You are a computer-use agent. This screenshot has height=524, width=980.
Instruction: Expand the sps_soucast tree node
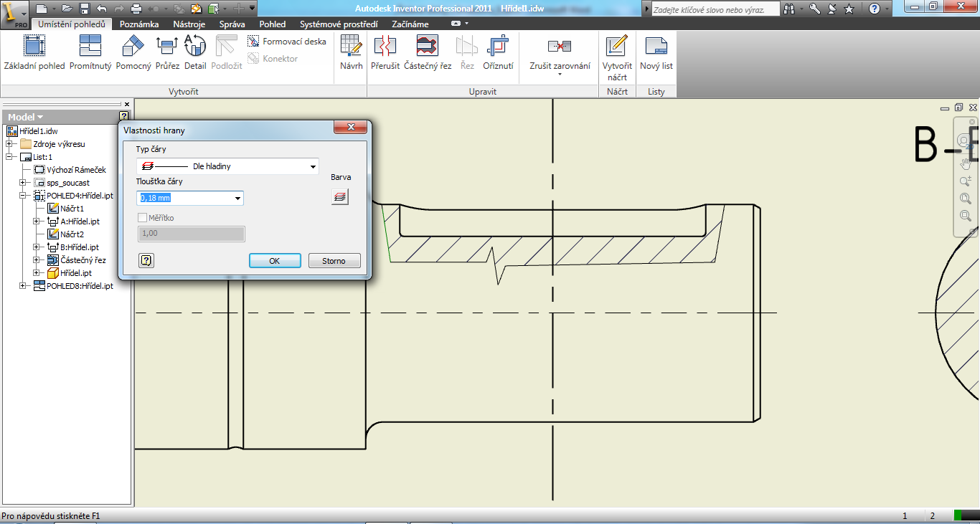[x=23, y=183]
